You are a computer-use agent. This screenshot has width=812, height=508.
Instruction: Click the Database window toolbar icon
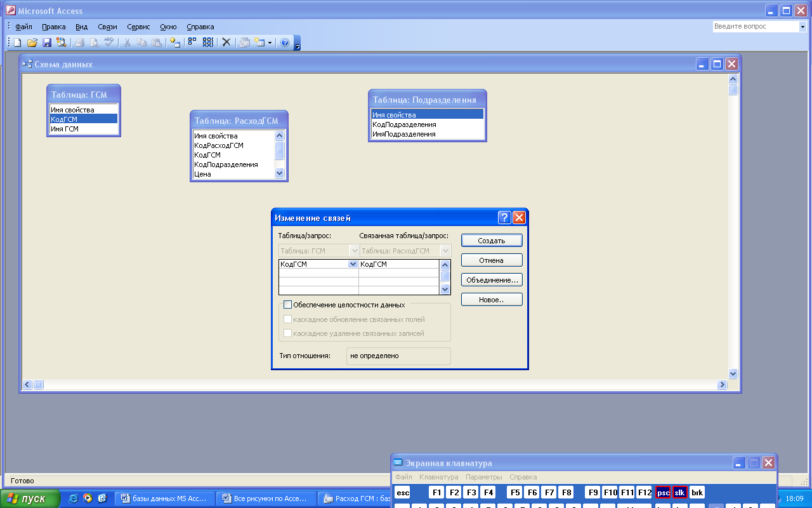pyautogui.click(x=245, y=43)
